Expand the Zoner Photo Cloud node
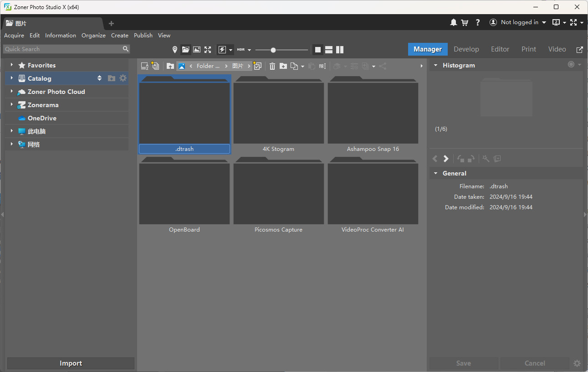This screenshot has width=588, height=372. tap(11, 92)
